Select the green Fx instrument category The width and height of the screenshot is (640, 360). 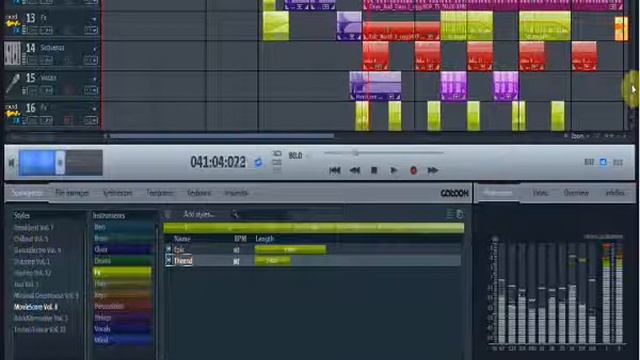(x=122, y=272)
